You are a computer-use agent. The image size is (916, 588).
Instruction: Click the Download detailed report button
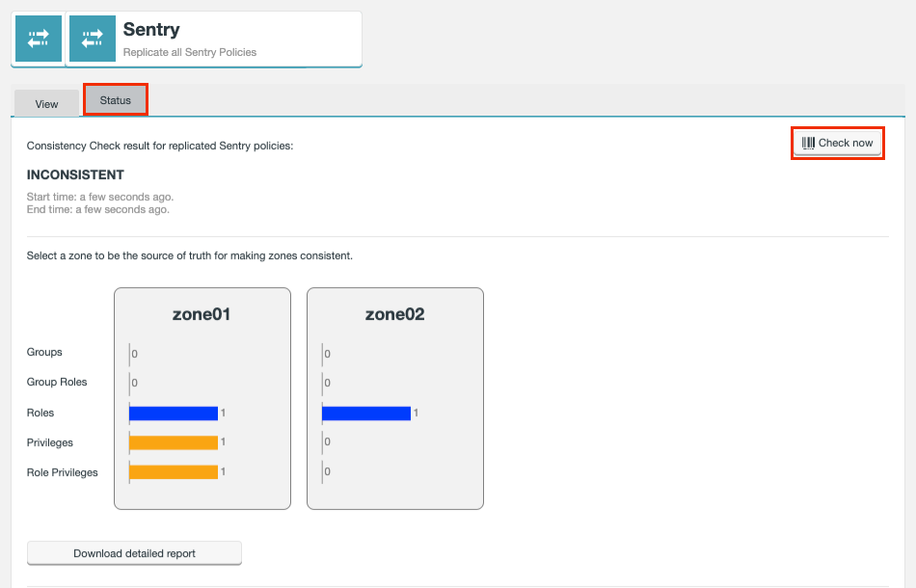(x=134, y=552)
